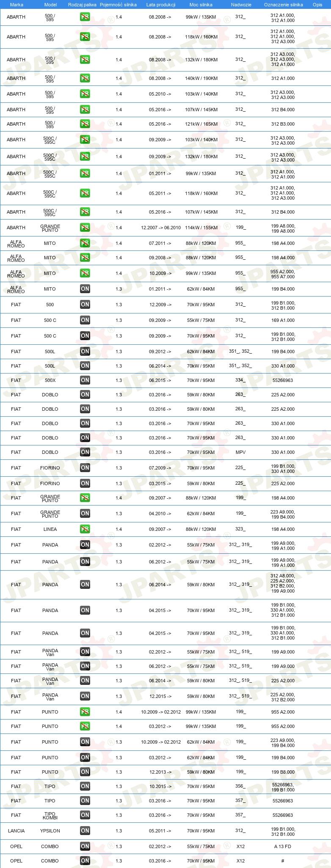Click diesel ON icon in Fiat Punto 12.2013 row
Image resolution: width=331 pixels, height=868 pixels.
(x=85, y=772)
